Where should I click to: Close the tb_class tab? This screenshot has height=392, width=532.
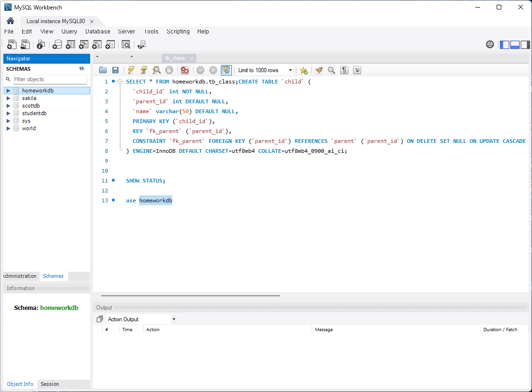[191, 58]
